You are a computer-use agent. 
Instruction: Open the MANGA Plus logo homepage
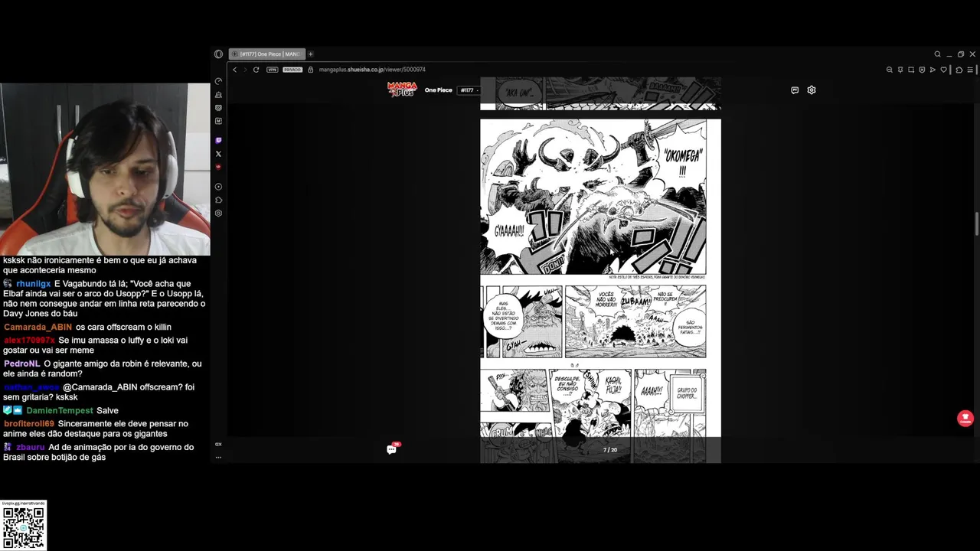point(402,90)
